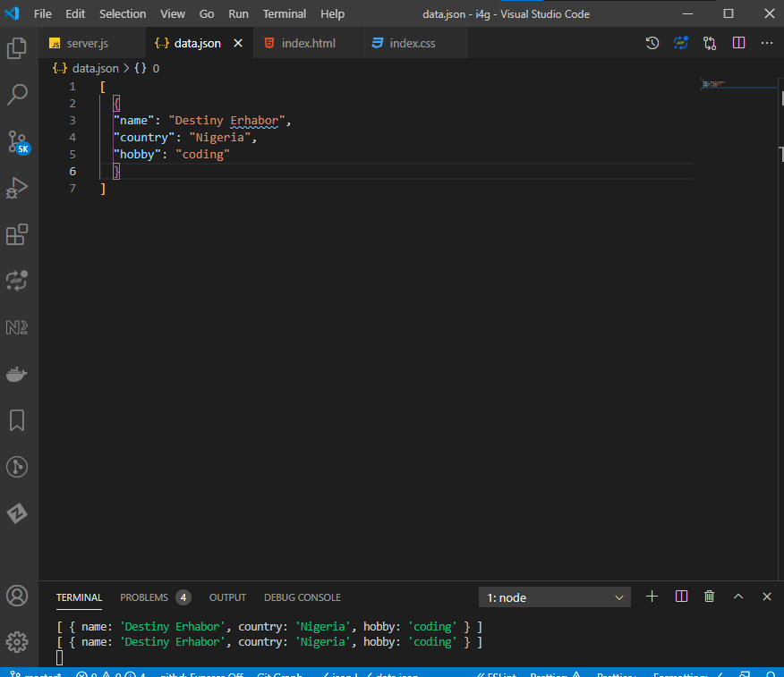Split the terminal pane
Screen dimensions: 784x677
681,597
